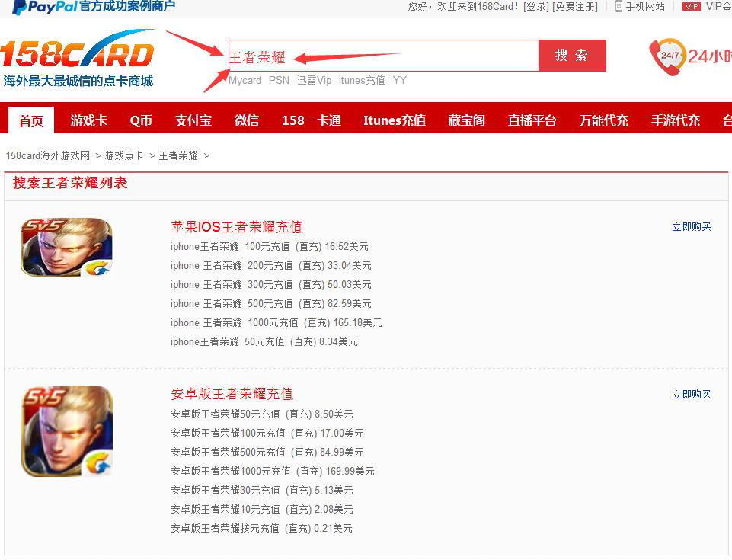Image resolution: width=732 pixels, height=560 pixels.
Task: Select iphone王者荣耀 100元充值 16.52美元
Action: 270,246
